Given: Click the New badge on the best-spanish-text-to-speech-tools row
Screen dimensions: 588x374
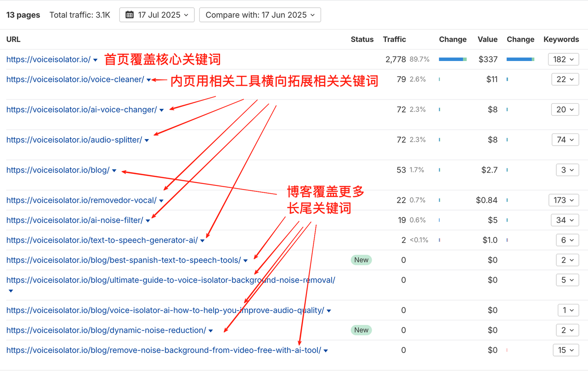Looking at the screenshot, I should [x=361, y=260].
